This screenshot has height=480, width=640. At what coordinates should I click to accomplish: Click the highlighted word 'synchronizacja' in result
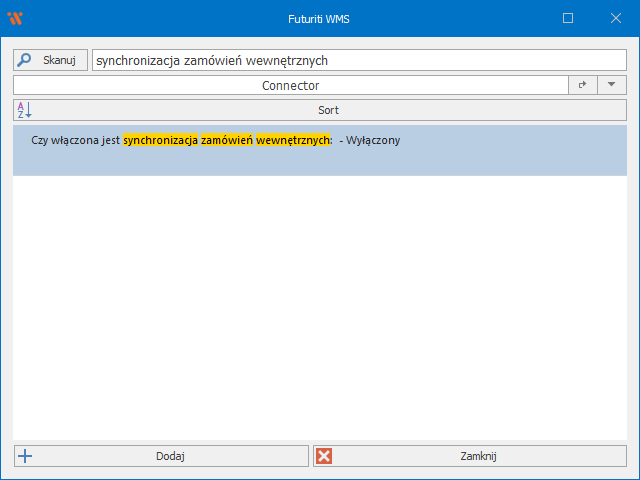point(160,141)
